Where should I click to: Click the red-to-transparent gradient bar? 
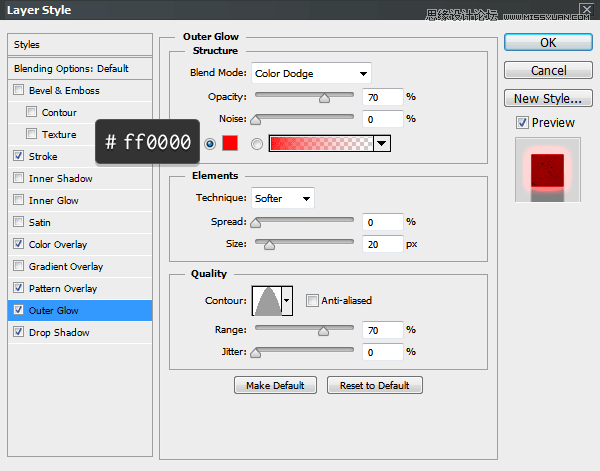[x=321, y=143]
